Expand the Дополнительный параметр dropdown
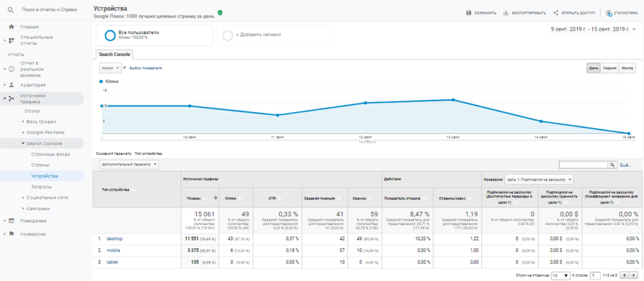This screenshot has height=281, width=644. (128, 164)
